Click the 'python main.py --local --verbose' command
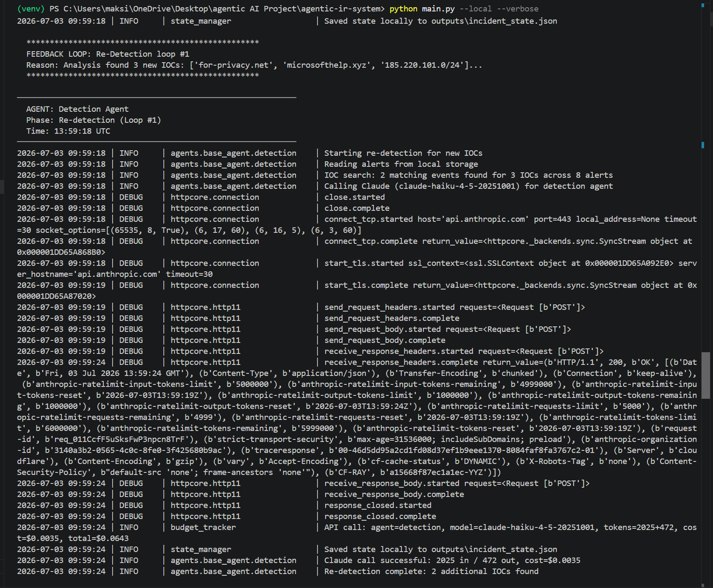 coord(464,9)
